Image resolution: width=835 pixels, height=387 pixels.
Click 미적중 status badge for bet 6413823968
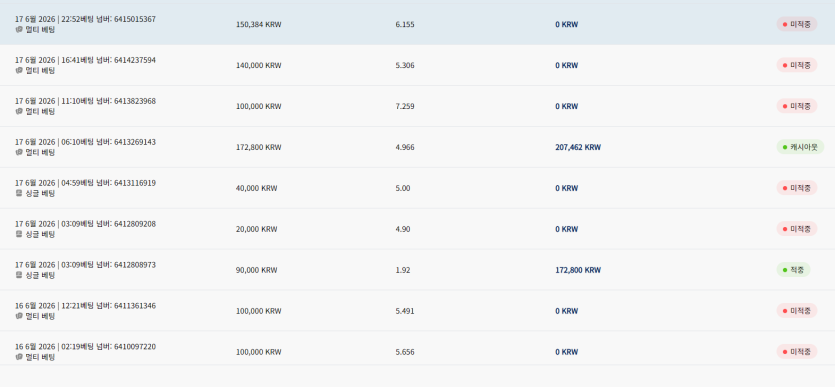click(x=797, y=106)
